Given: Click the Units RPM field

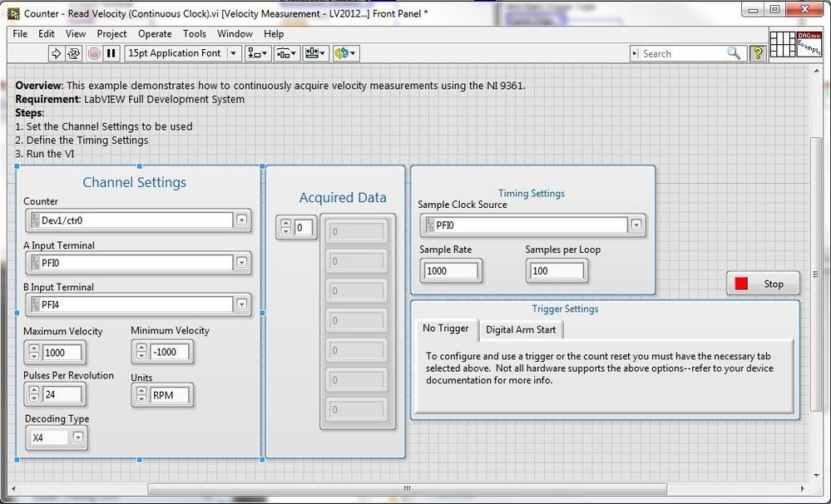Looking at the screenshot, I should [170, 395].
